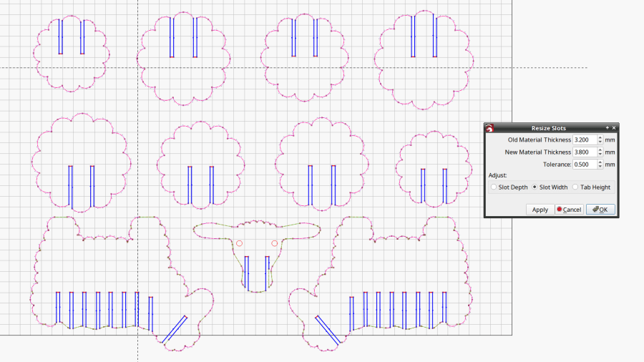Select the Slot Depth radio option
This screenshot has height=362, width=644.
point(509,187)
